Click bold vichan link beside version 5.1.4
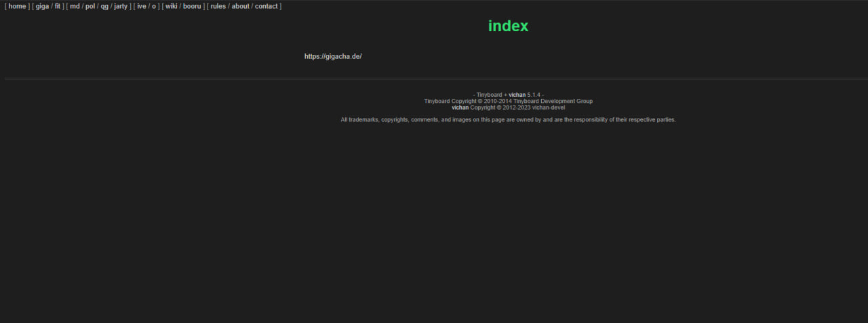The image size is (868, 323). tap(517, 95)
